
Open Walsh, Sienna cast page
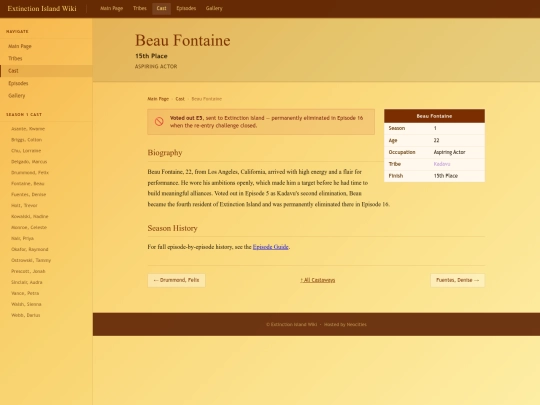(26, 304)
